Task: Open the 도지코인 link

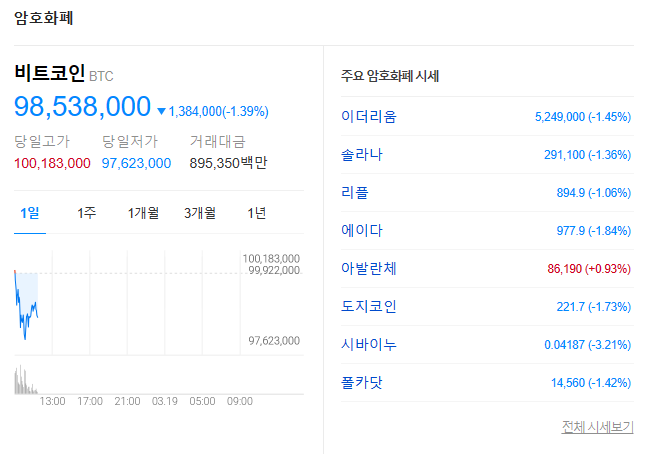Action: pyautogui.click(x=369, y=306)
